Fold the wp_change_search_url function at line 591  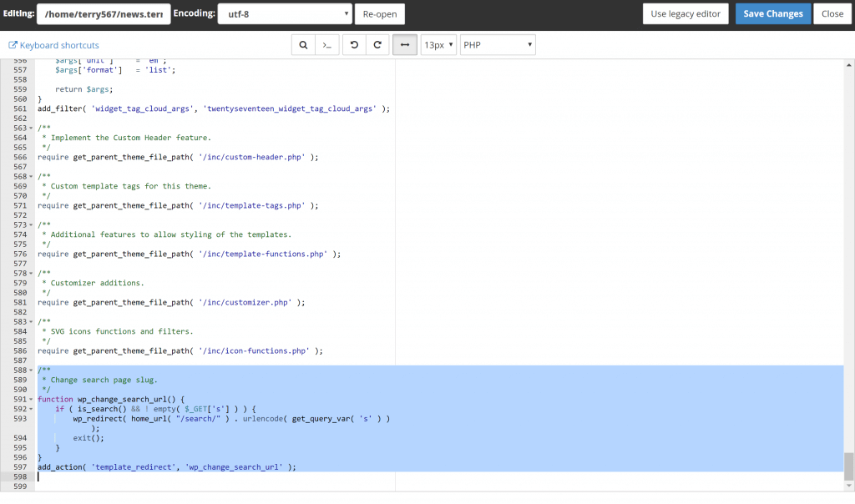coord(32,400)
